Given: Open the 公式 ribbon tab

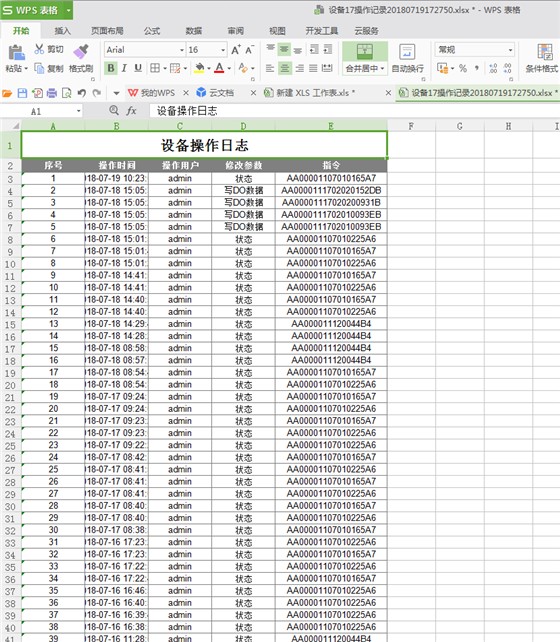Looking at the screenshot, I should pos(152,31).
